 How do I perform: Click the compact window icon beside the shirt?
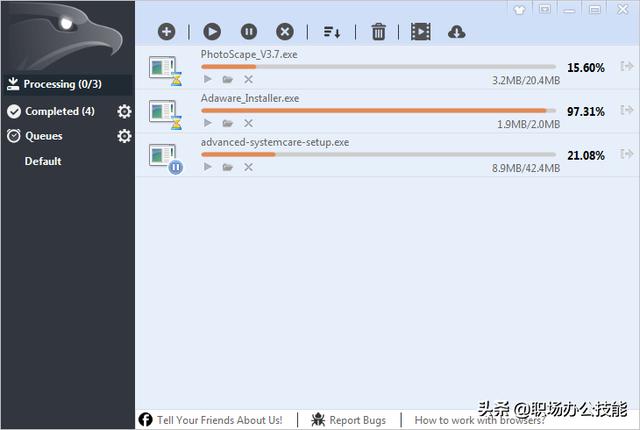(544, 9)
